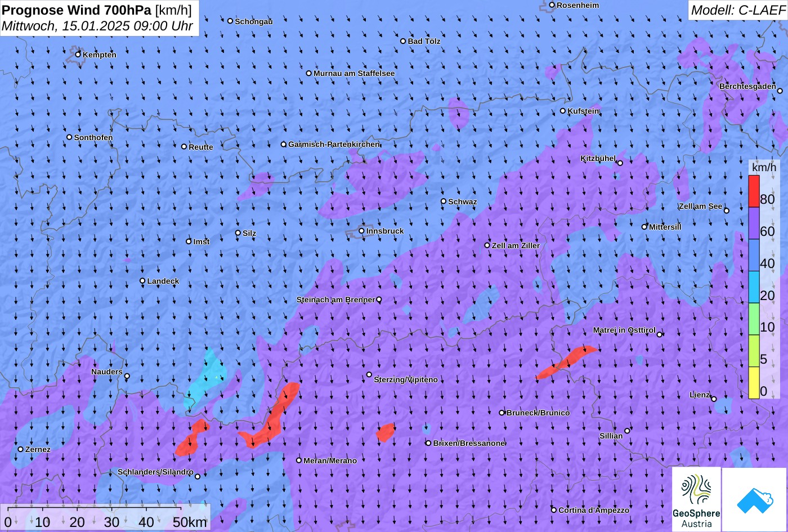Click the Schwaz marker dot

tap(444, 201)
